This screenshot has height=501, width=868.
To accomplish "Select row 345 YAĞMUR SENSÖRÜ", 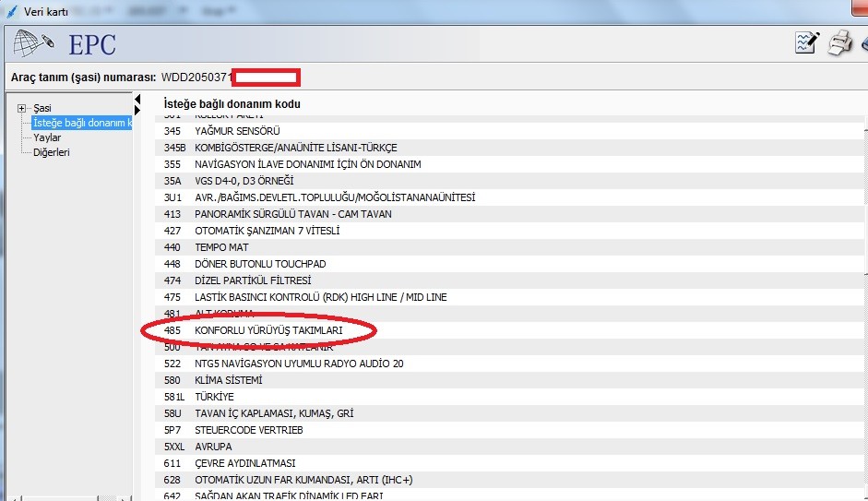I will tap(509, 131).
